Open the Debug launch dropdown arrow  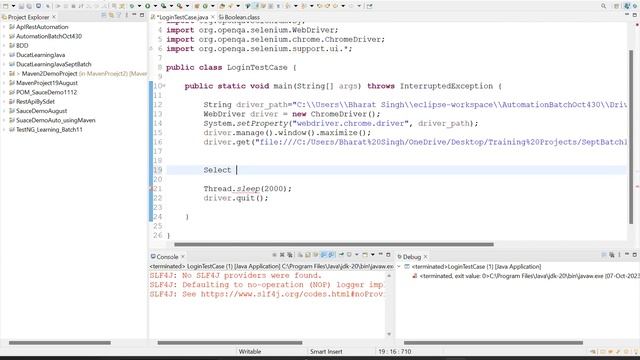tap(139, 6)
